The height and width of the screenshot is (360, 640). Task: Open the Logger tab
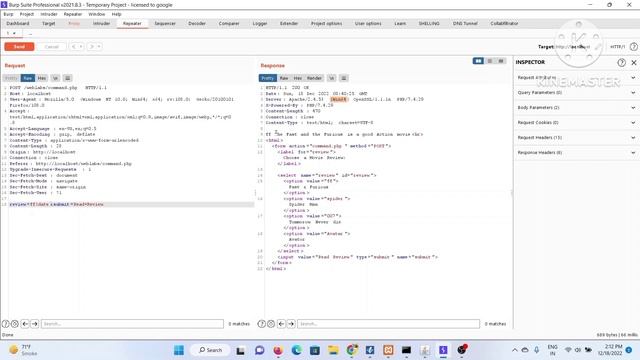260,24
